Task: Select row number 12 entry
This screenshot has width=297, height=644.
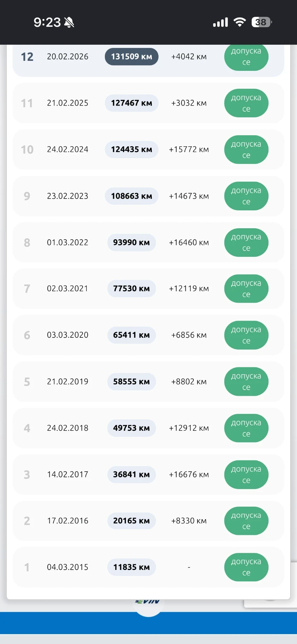Action: click(x=148, y=59)
